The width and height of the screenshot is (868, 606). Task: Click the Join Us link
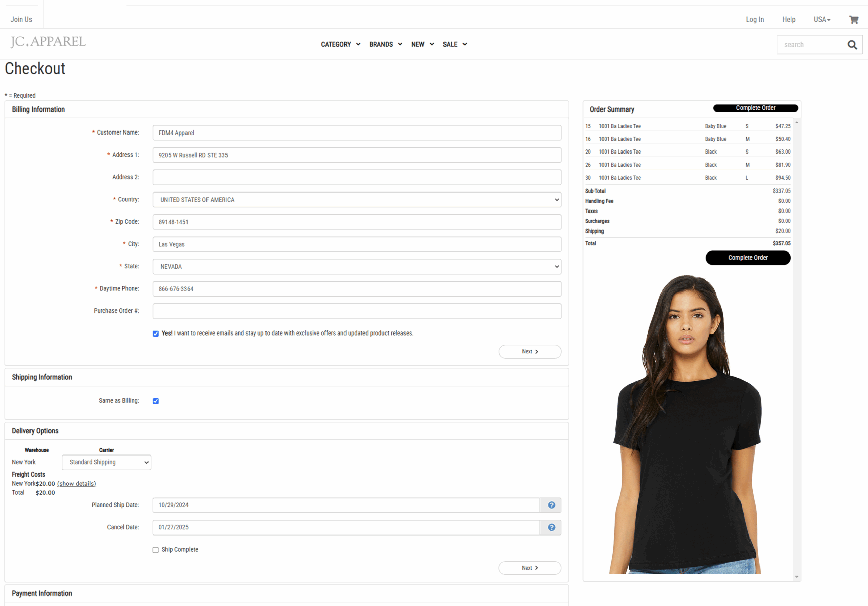click(21, 19)
